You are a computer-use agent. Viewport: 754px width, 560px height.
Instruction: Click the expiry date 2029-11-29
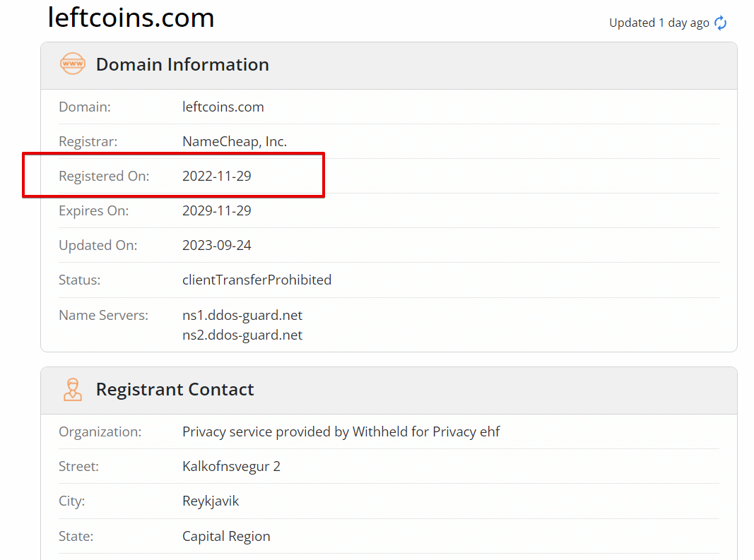click(217, 210)
